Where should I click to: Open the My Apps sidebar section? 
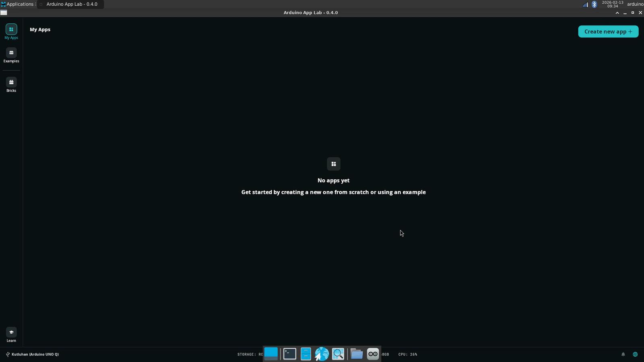click(x=11, y=32)
